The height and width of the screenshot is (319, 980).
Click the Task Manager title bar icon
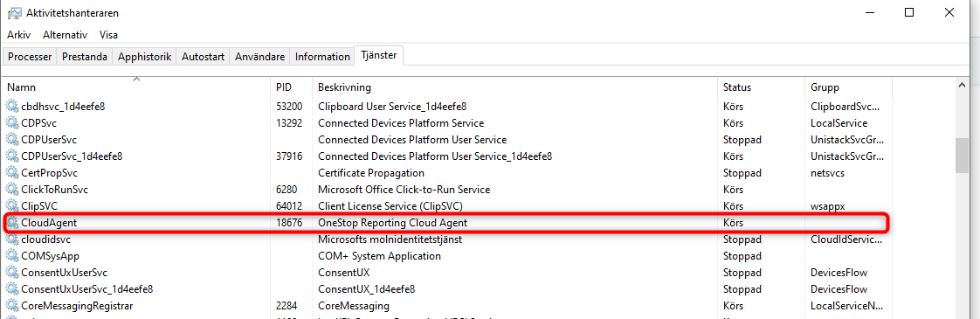(14, 12)
